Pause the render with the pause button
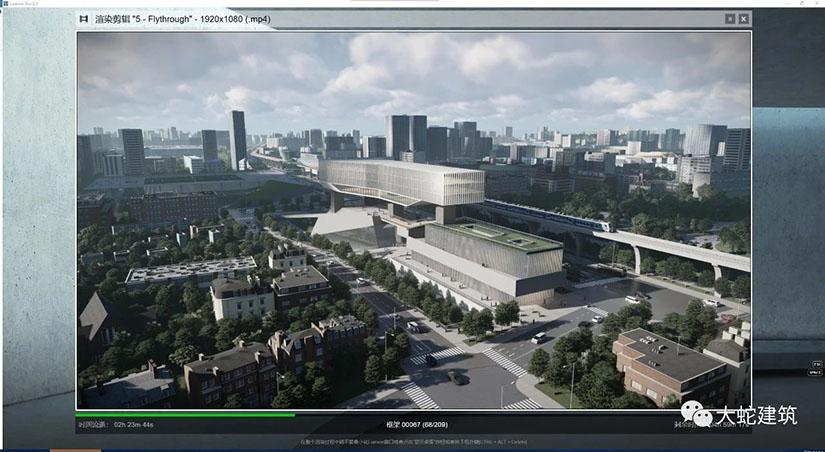Screen dimensions: 825x452 coord(730,19)
